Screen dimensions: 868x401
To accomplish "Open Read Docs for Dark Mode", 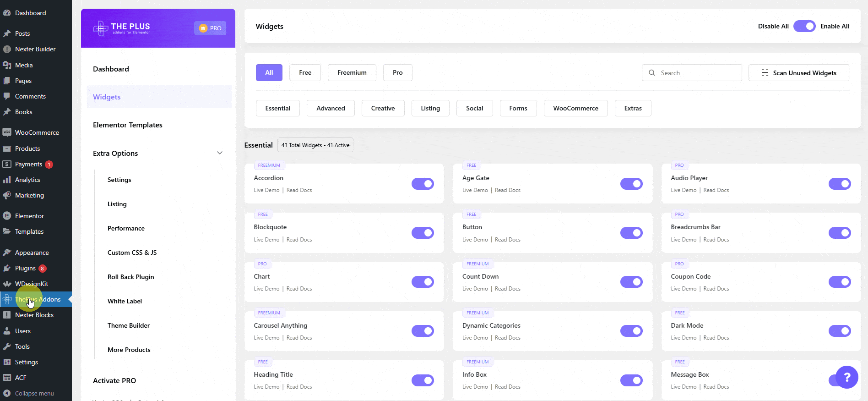I will (716, 338).
